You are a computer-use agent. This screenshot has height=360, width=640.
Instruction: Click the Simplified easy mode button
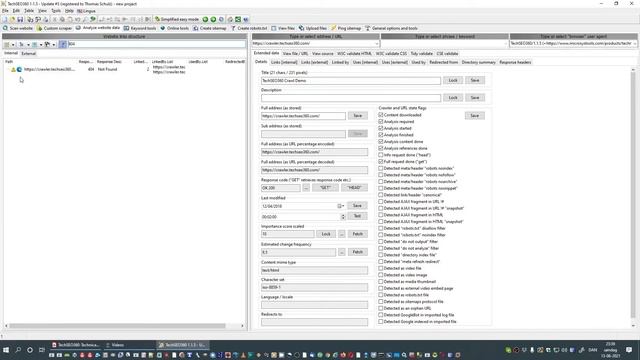[x=176, y=19]
